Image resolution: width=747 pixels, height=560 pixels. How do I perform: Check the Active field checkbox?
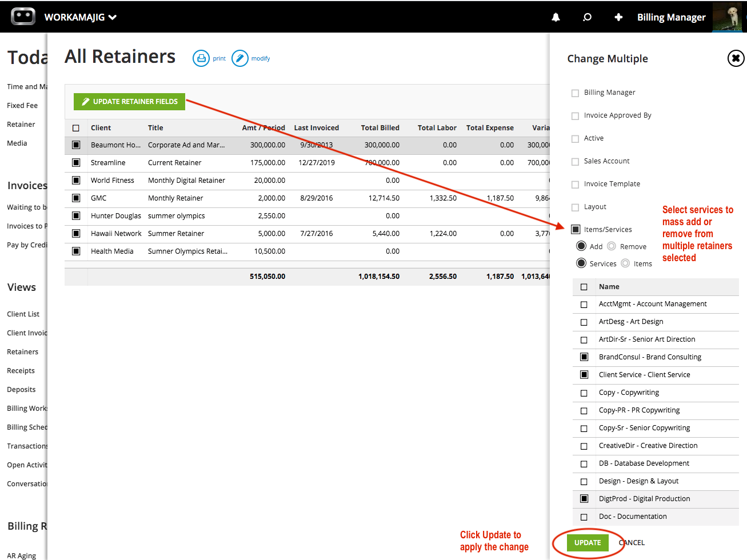[576, 139]
